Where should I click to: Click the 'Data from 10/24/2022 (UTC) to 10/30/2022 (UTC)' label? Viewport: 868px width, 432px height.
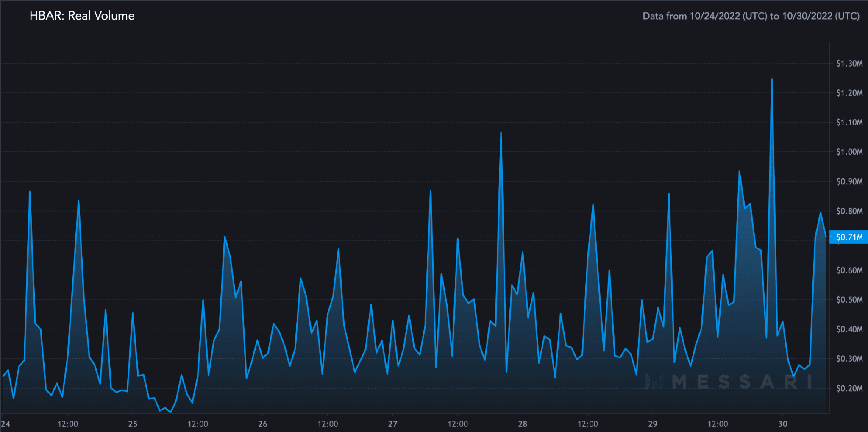coord(751,16)
